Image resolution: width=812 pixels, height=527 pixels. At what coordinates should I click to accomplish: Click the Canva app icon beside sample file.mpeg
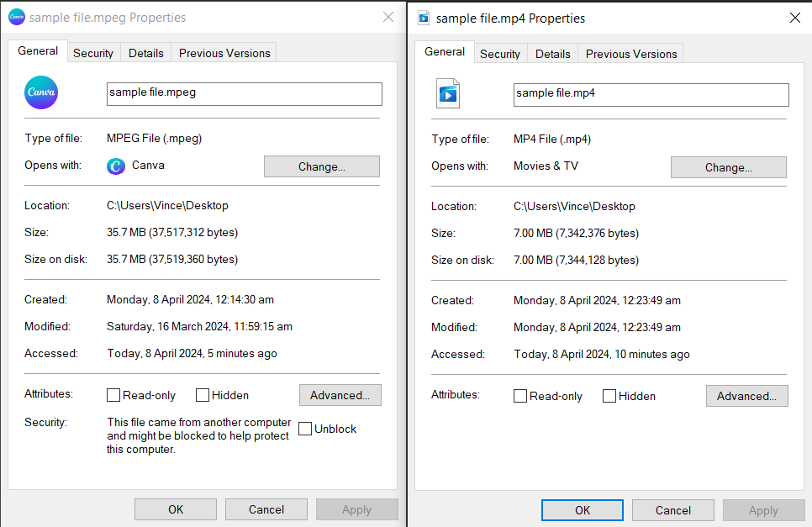click(40, 92)
